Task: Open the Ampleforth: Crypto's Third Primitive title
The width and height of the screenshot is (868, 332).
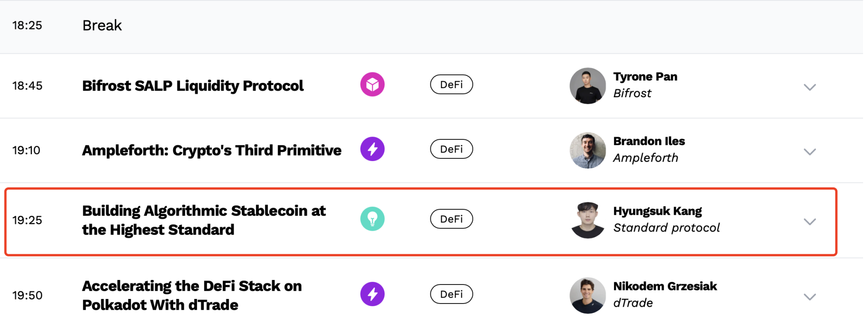Action: click(x=212, y=151)
